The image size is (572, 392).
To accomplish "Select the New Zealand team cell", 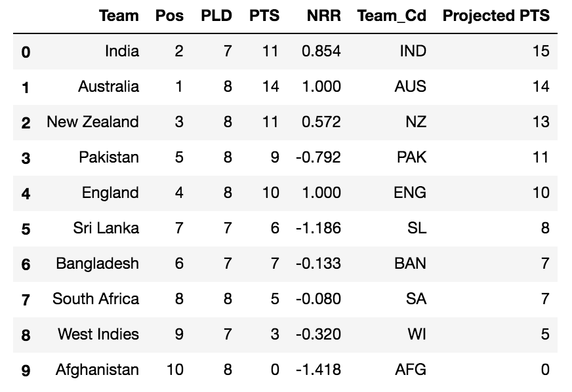I will (x=92, y=122).
